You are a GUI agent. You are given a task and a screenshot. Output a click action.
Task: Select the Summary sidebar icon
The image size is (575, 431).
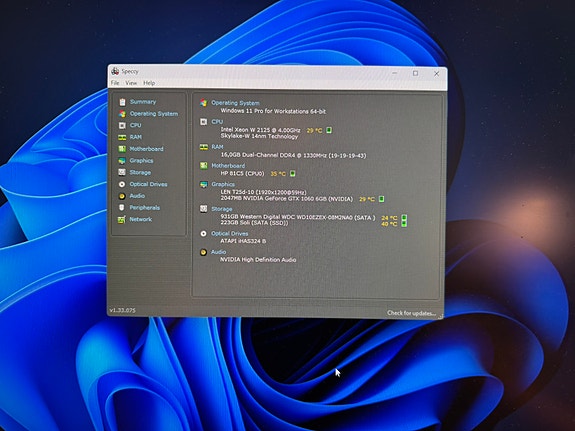[122, 102]
